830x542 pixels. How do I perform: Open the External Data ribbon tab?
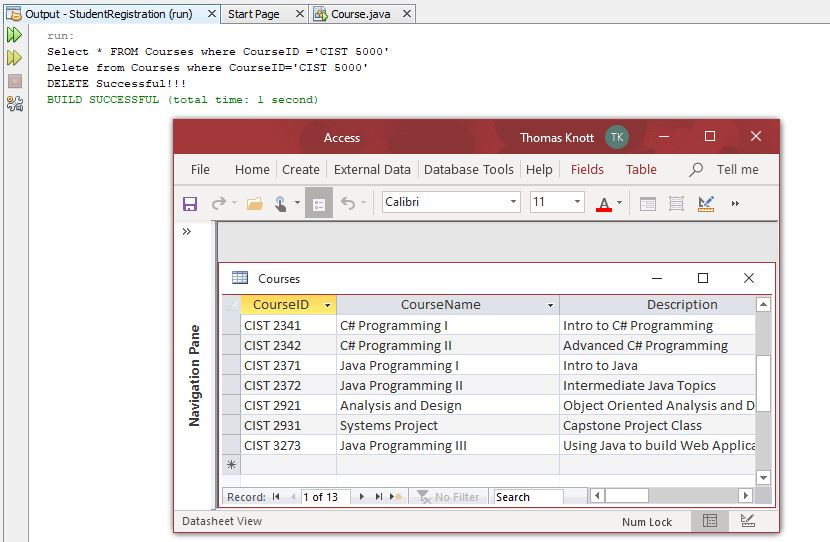click(372, 169)
